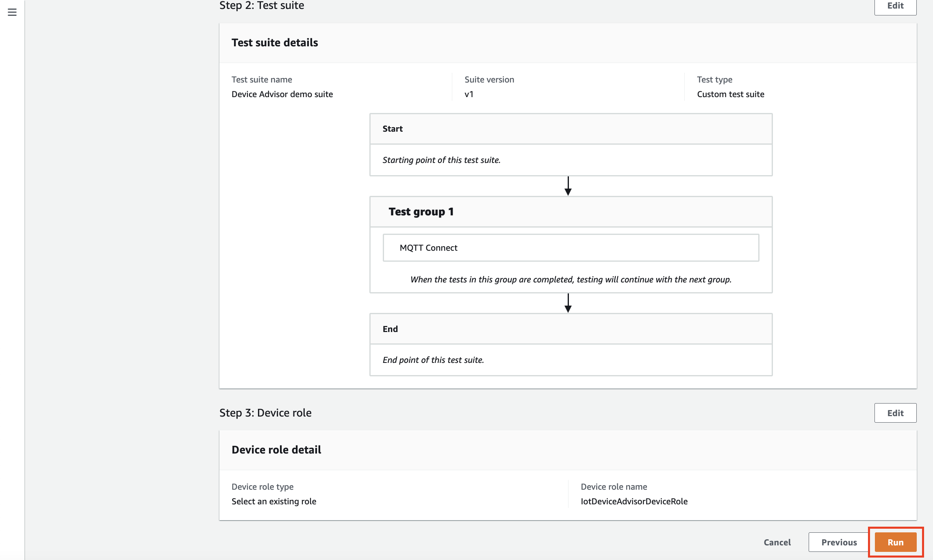The image size is (933, 560).
Task: Open the hamburger navigation menu
Action: pos(12,12)
